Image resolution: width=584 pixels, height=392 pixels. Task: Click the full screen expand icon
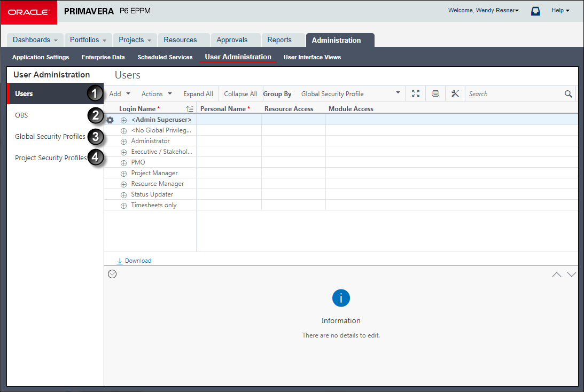pos(416,94)
